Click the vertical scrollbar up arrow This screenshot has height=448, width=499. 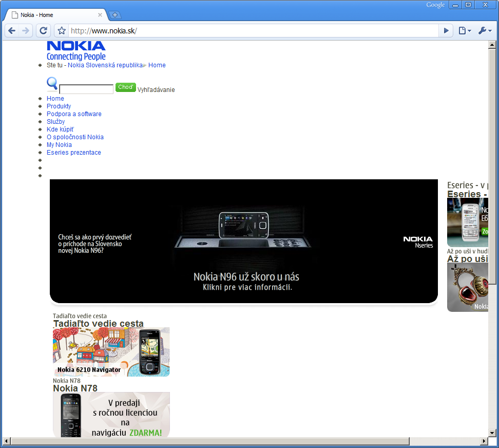(492, 45)
